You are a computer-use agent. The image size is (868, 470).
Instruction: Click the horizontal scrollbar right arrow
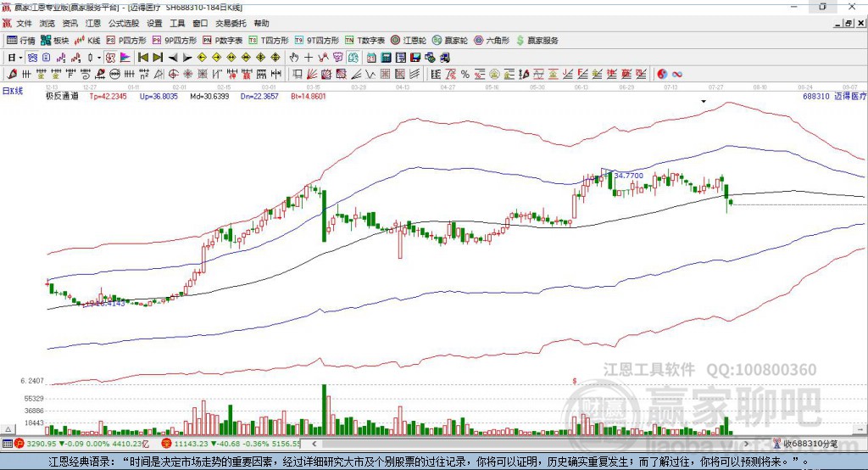point(746,444)
